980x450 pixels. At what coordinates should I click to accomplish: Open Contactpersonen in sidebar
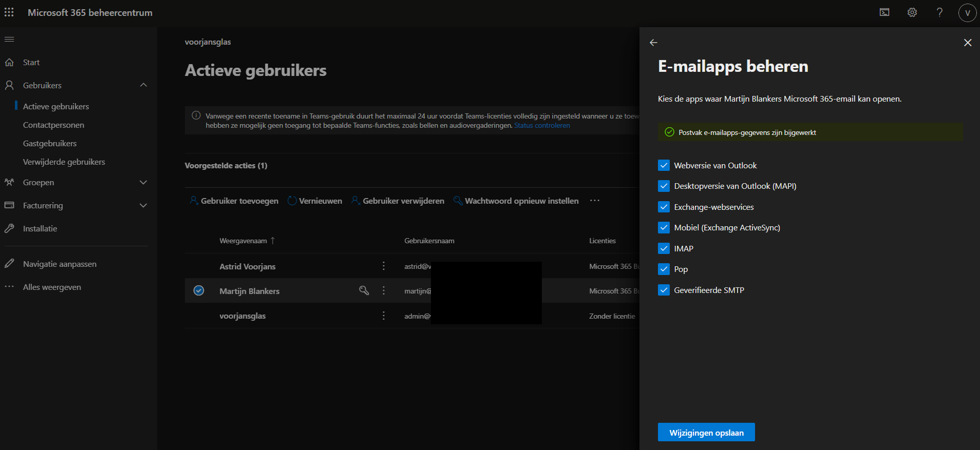pyautogui.click(x=53, y=125)
